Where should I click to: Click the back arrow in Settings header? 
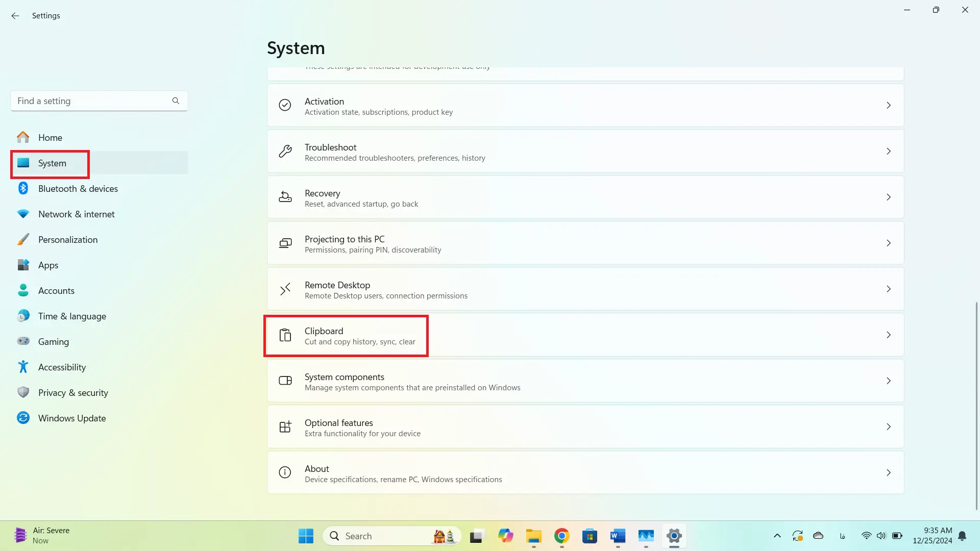15,16
